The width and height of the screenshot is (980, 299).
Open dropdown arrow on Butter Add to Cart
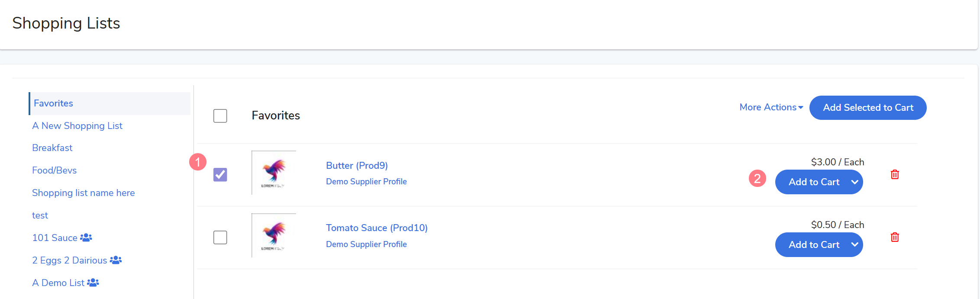854,182
